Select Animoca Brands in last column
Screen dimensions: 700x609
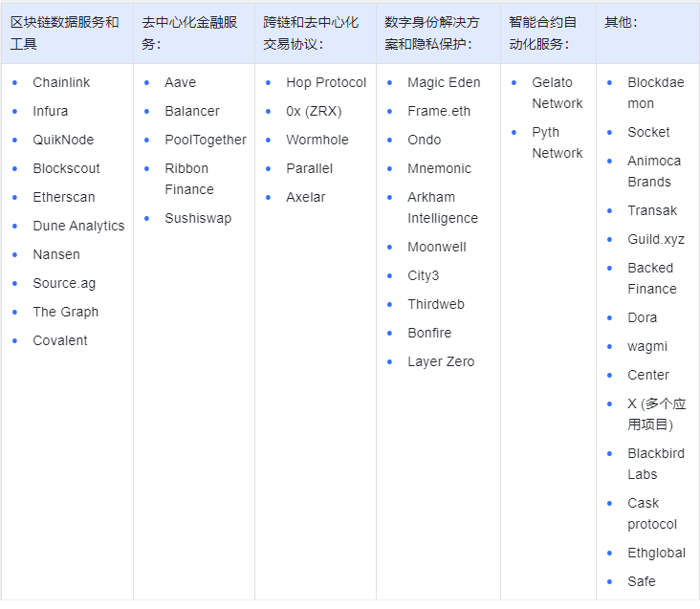click(x=654, y=171)
